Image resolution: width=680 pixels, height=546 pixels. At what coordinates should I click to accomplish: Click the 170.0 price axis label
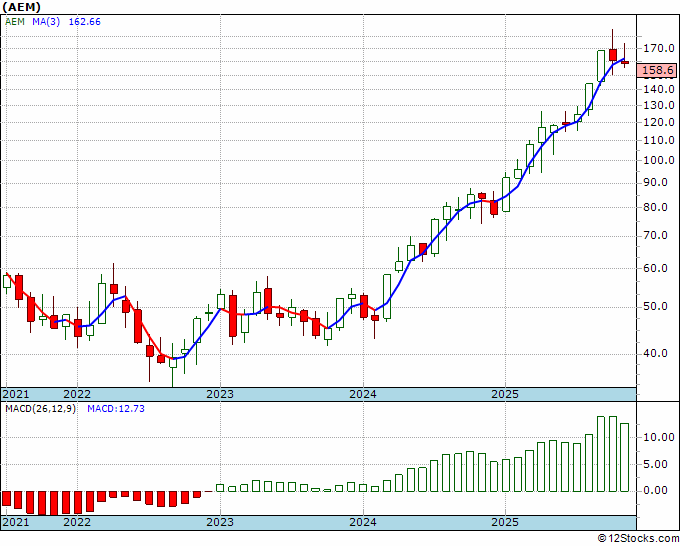[658, 48]
